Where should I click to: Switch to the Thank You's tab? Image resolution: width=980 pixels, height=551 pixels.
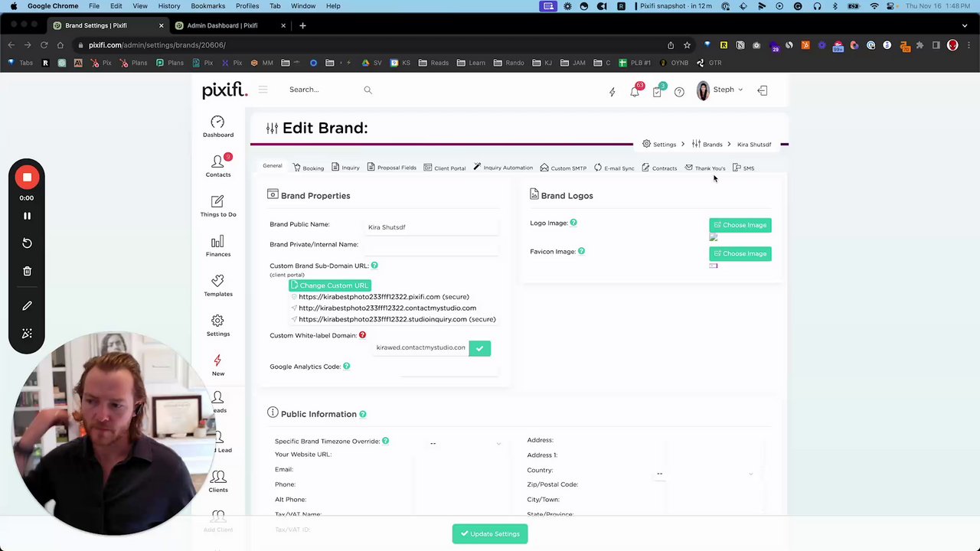pyautogui.click(x=705, y=168)
